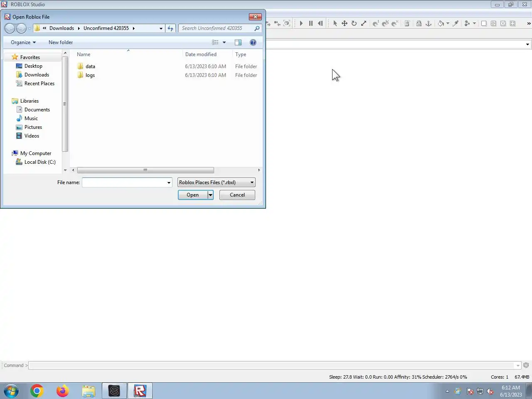This screenshot has width=532, height=399.
Task: Click the empty square surface icon
Action: coord(484,24)
